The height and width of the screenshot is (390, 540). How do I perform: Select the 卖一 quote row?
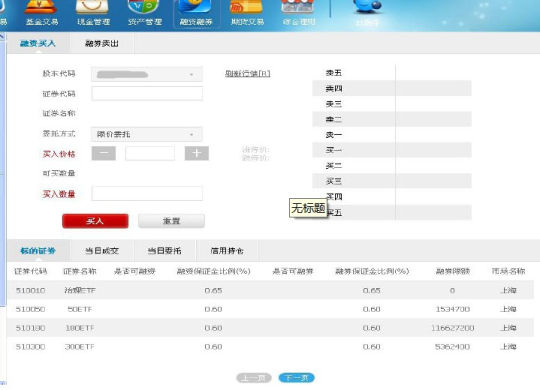click(x=392, y=135)
